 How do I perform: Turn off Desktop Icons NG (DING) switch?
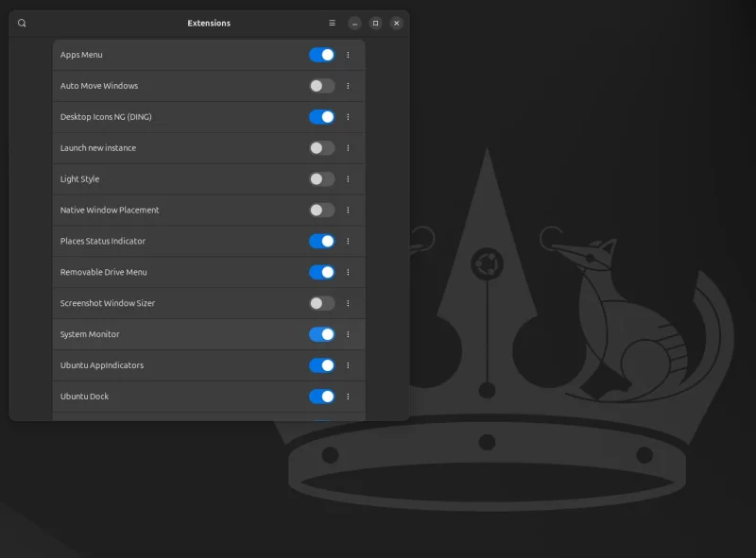tap(322, 117)
